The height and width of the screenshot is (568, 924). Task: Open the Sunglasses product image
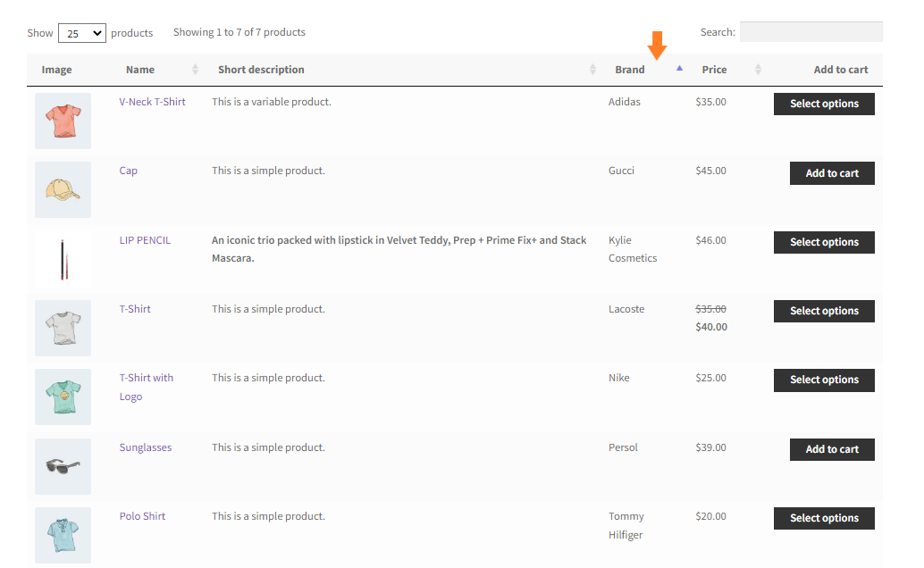(x=63, y=466)
